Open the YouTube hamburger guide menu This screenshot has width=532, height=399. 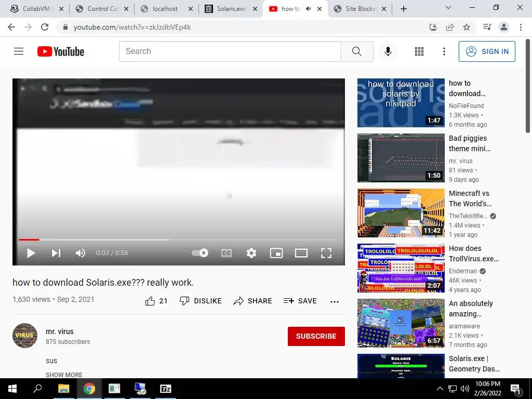(19, 51)
